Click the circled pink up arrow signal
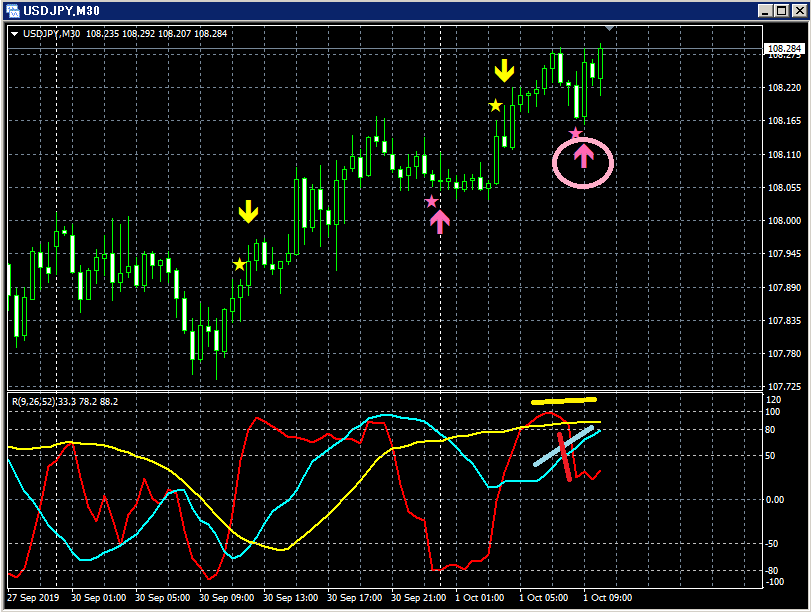811x612 pixels. pos(584,156)
